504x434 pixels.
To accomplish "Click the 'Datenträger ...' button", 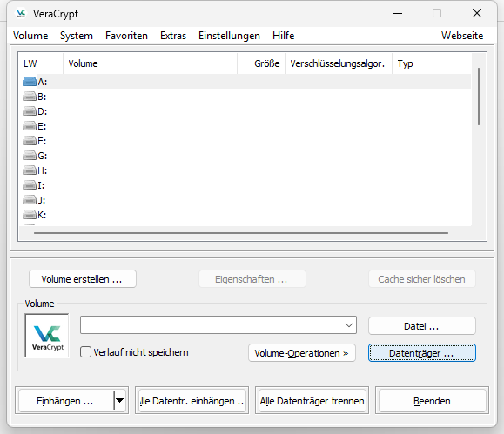I will click(421, 353).
